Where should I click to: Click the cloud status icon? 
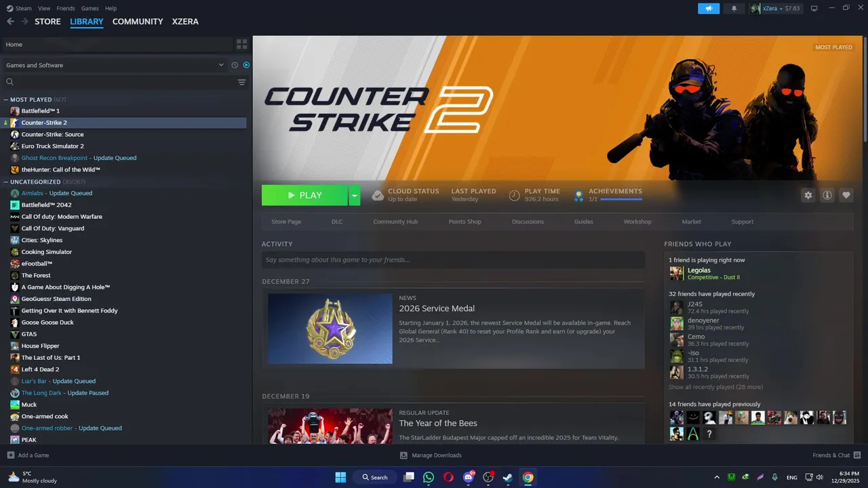pos(378,195)
